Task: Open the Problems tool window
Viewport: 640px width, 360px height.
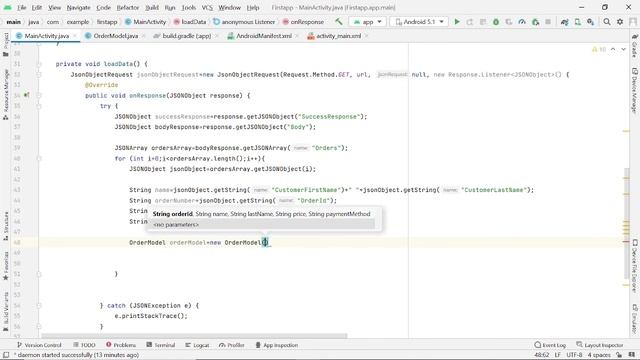Action: [x=121, y=345]
